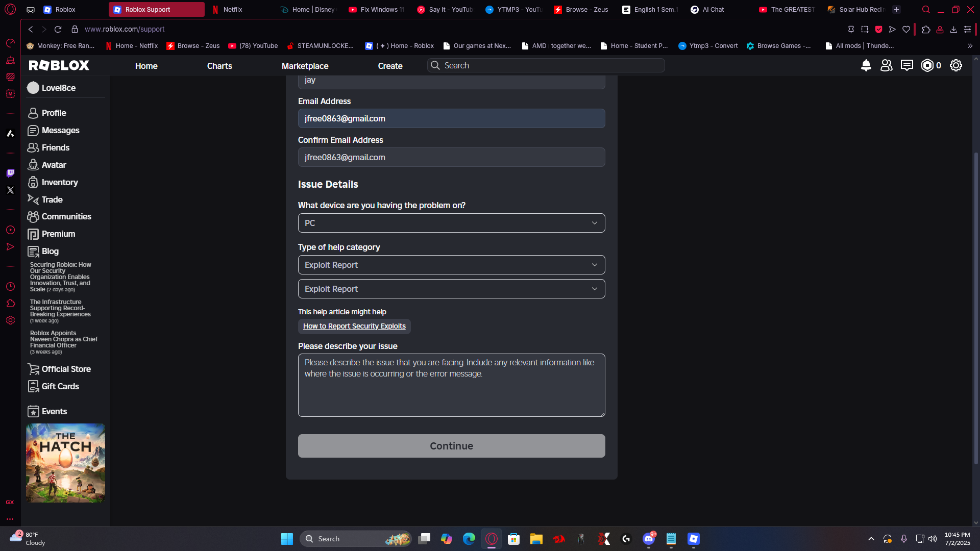Focus the Email Address field
Screen dimensions: 980x551
coord(452,118)
